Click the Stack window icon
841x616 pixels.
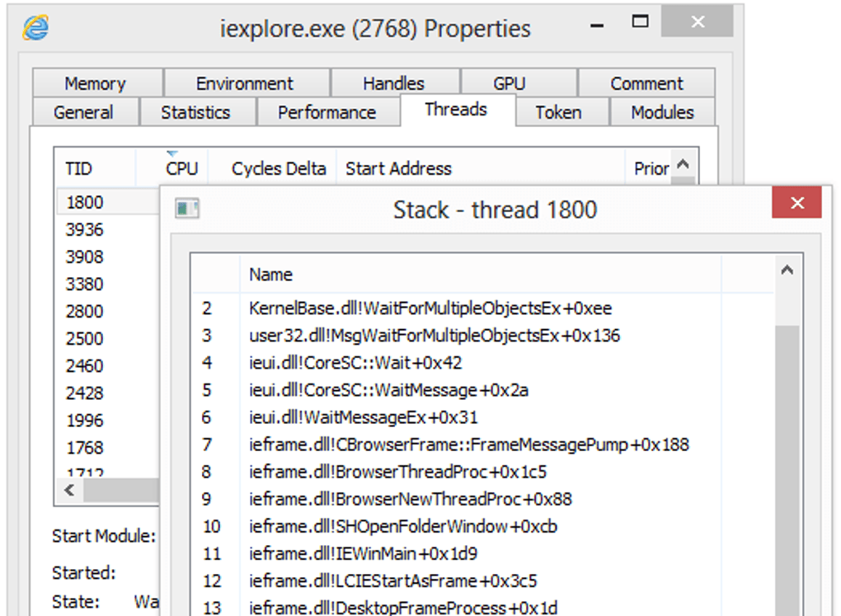(x=187, y=208)
